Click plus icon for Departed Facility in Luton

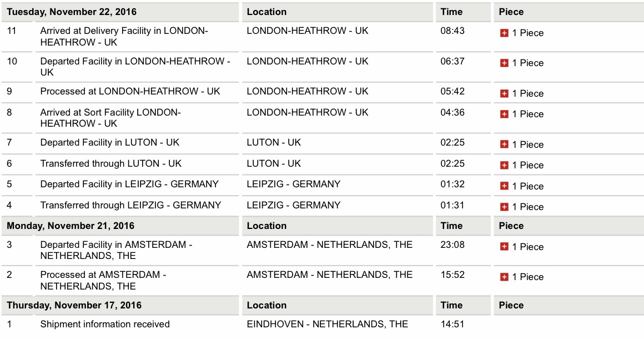tap(504, 144)
